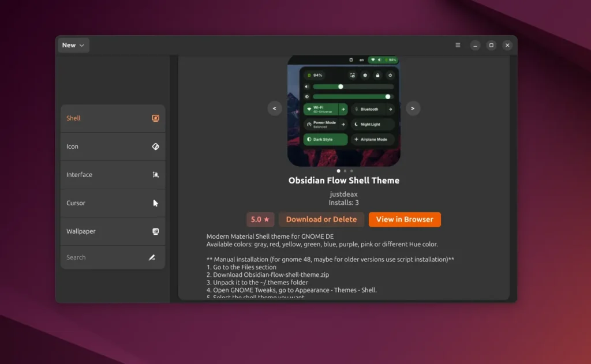Image resolution: width=591 pixels, height=364 pixels.
Task: Click the Interface category icon
Action: point(155,175)
